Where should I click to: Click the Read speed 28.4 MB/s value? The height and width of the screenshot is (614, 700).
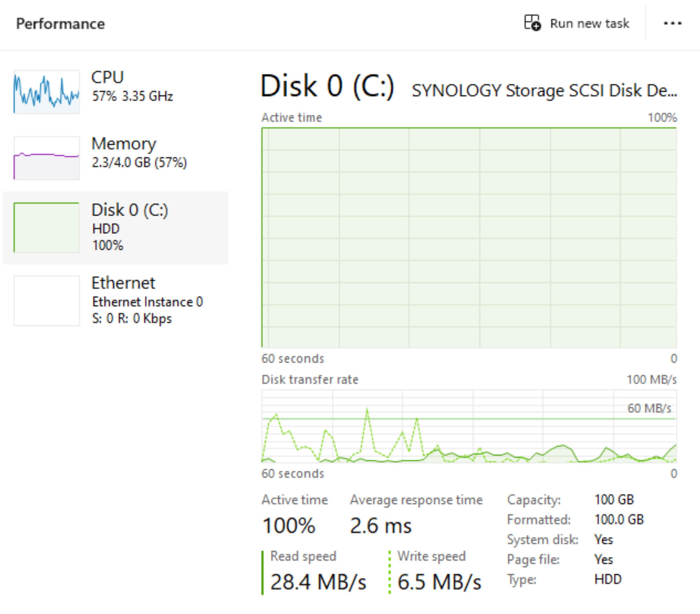pos(318,582)
